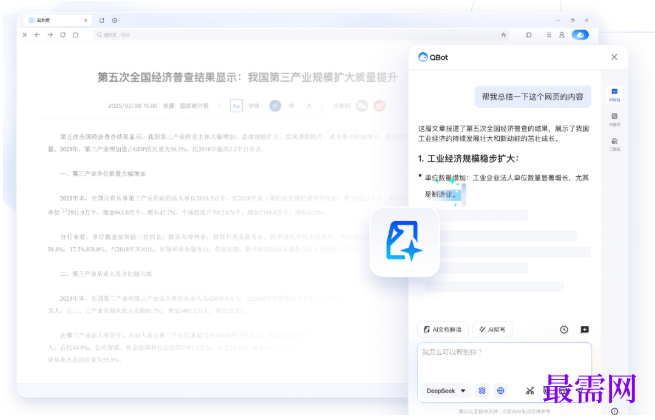Image resolution: width=655 pixels, height=420 pixels.
Task: Click section heading 二、第三产业从业人员占比超六成
Action: coord(106,274)
